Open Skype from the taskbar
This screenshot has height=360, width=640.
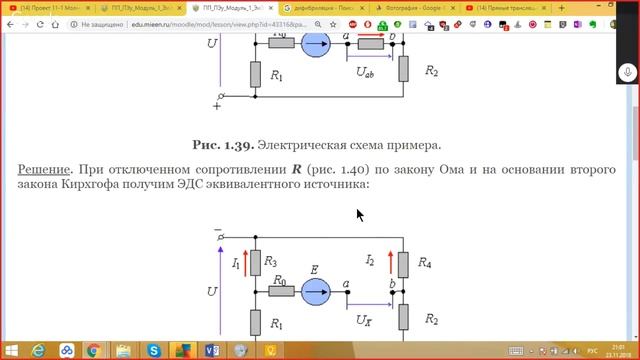tap(153, 351)
